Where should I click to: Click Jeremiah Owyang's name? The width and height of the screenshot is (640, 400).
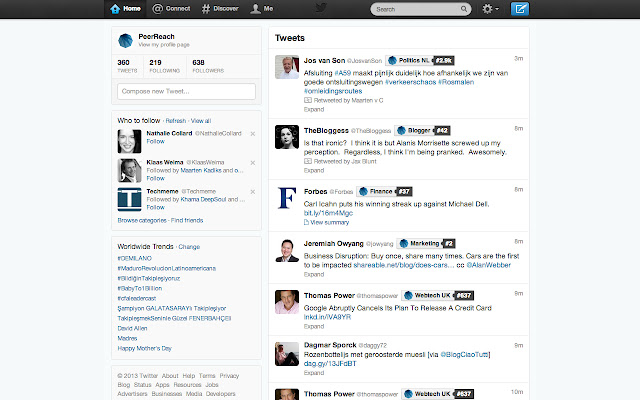pos(333,244)
